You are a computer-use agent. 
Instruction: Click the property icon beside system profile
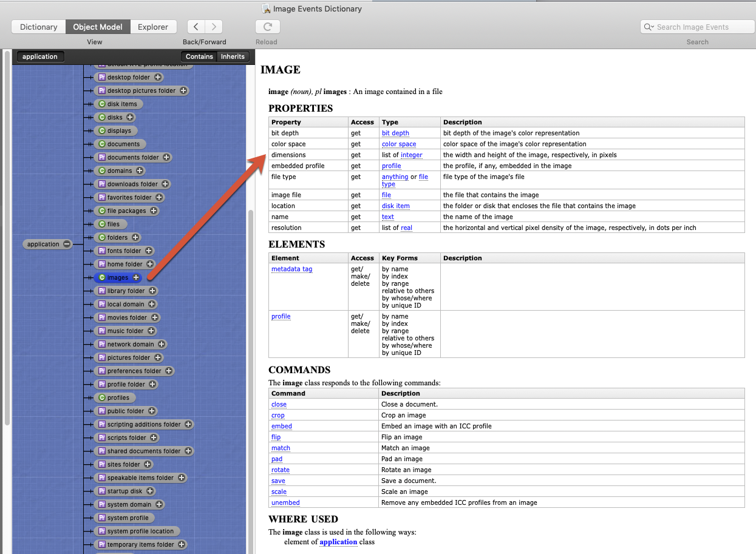[x=102, y=518]
